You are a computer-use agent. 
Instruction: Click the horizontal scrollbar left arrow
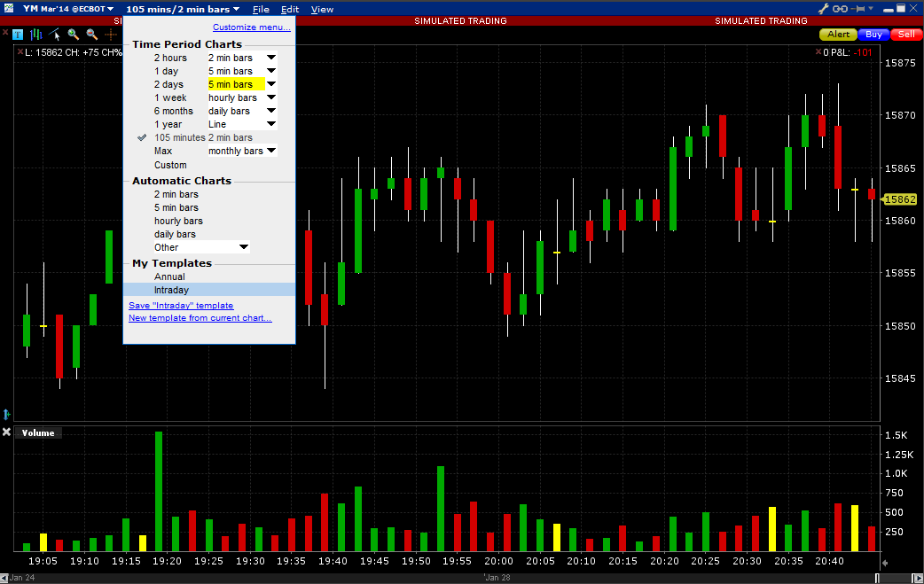(x=4, y=578)
